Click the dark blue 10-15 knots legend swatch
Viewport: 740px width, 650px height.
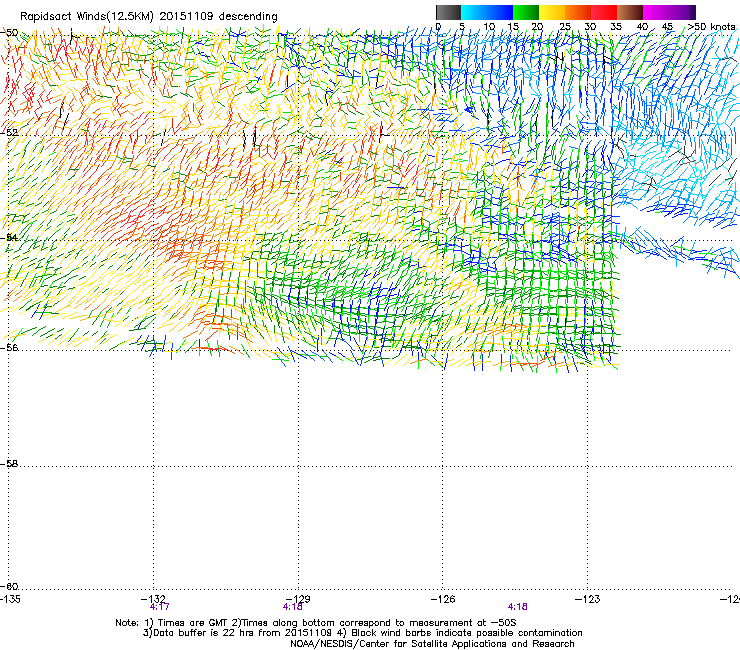tap(500, 12)
